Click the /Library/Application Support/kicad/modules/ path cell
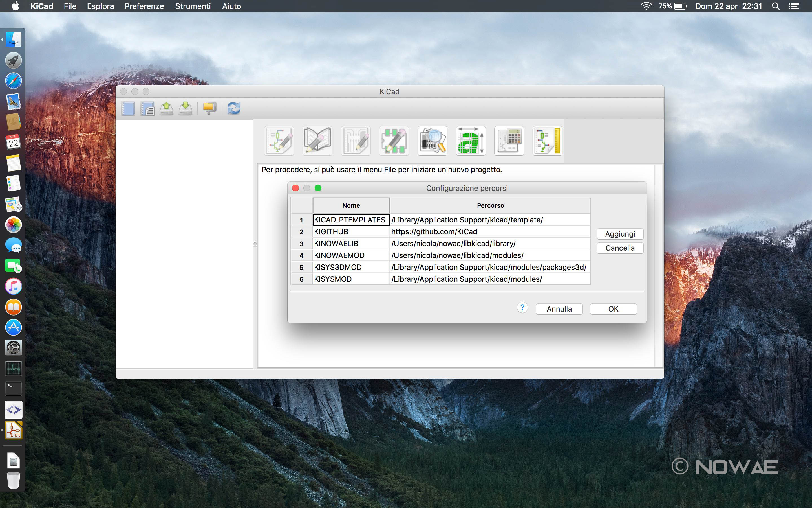 [490, 279]
